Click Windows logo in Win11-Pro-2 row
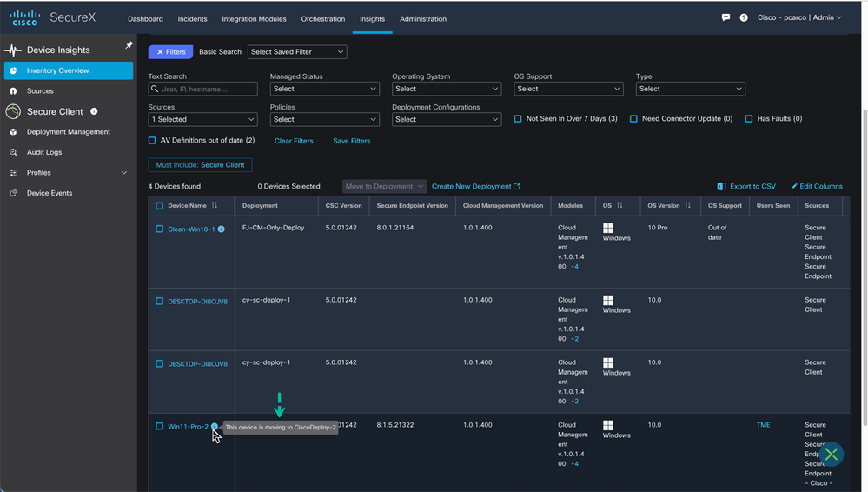Image resolution: width=868 pixels, height=492 pixels. pyautogui.click(x=608, y=425)
